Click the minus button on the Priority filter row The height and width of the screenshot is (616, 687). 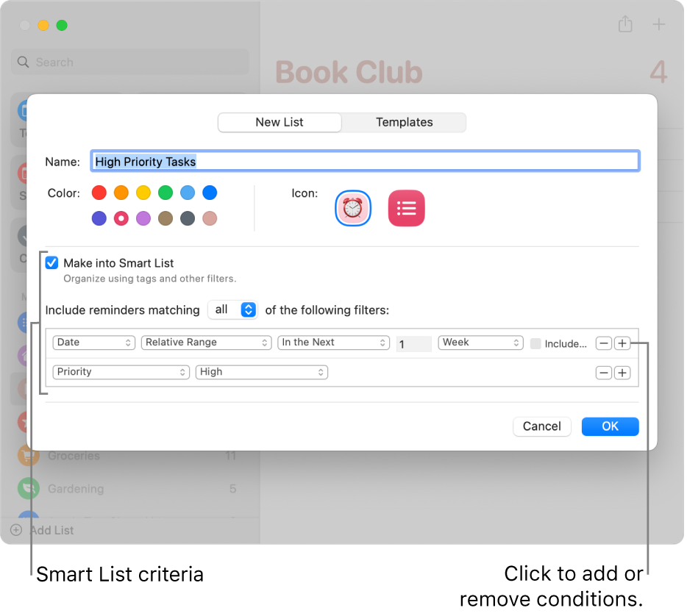tap(603, 373)
